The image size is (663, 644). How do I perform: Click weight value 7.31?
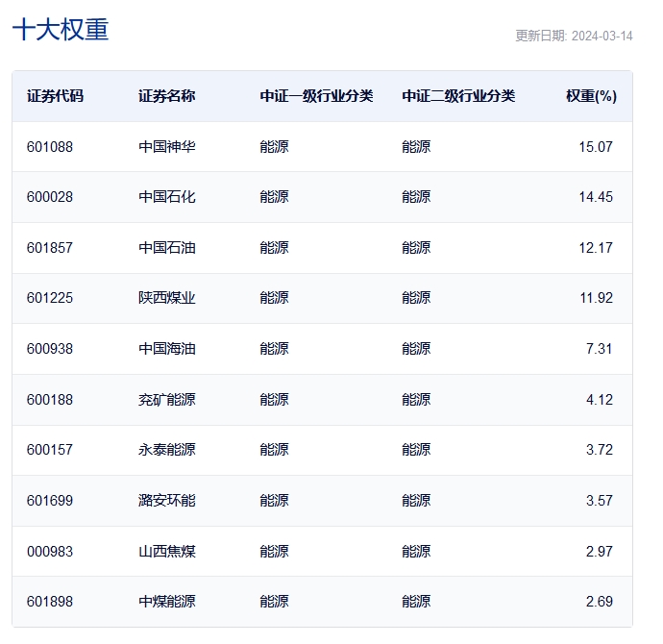[600, 348]
